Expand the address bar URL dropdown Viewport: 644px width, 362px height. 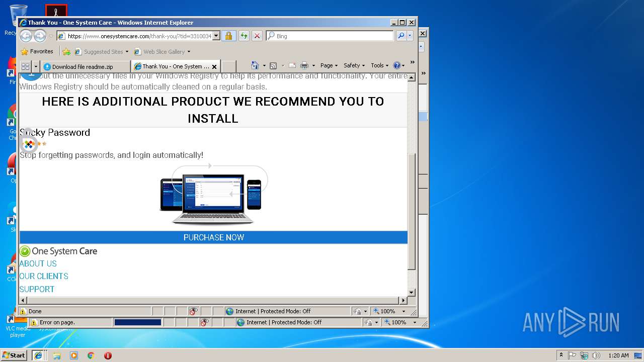216,36
